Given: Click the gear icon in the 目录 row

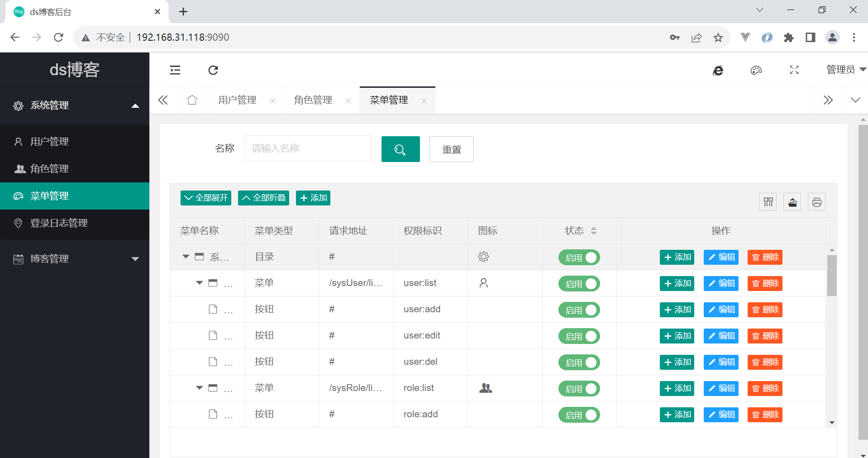Looking at the screenshot, I should (x=483, y=257).
